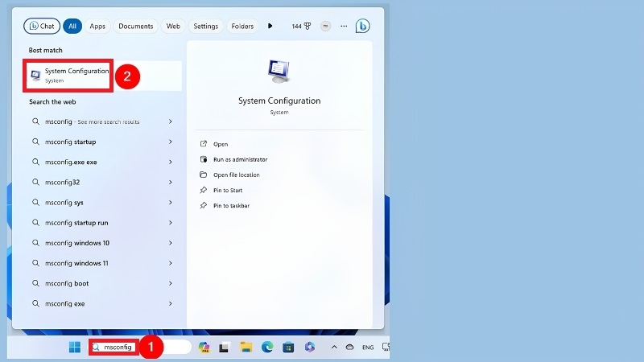Open File Explorer from the taskbar
Image resolution: width=644 pixels, height=362 pixels.
pyautogui.click(x=246, y=348)
